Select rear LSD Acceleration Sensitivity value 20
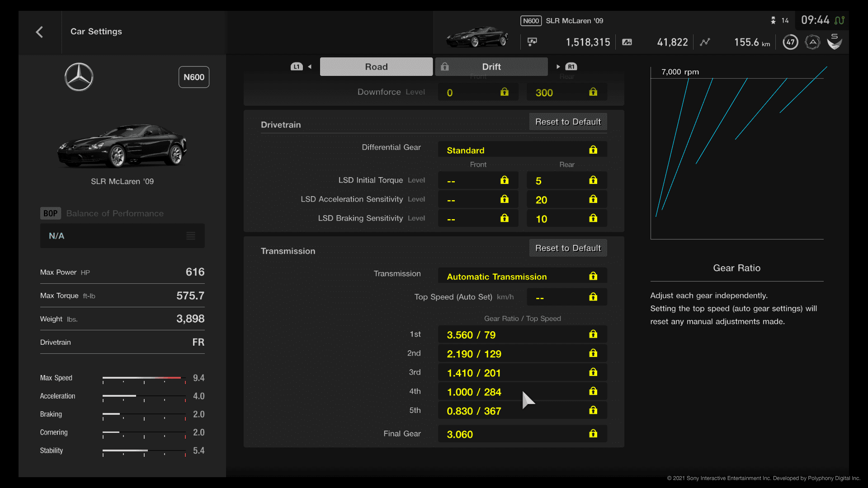 (567, 199)
